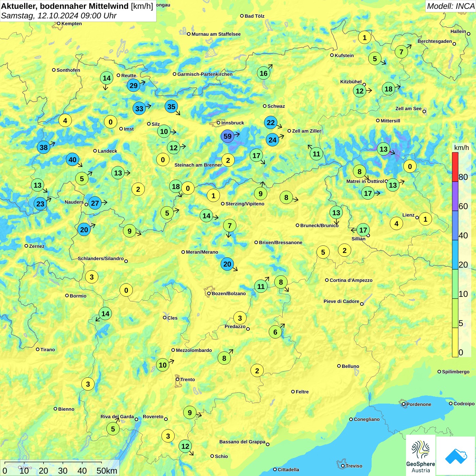The width and height of the screenshot is (476, 476).
Task: Click the blue logo in the corner
Action: click(x=456, y=456)
